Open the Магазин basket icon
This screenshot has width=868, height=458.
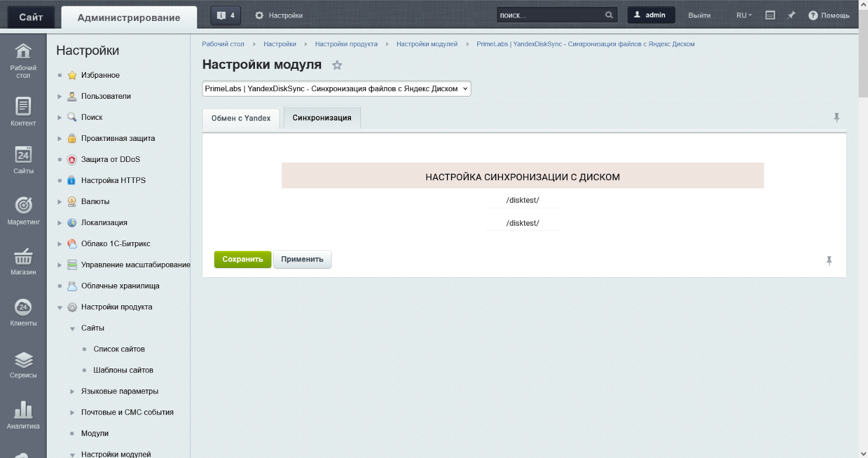click(x=23, y=256)
